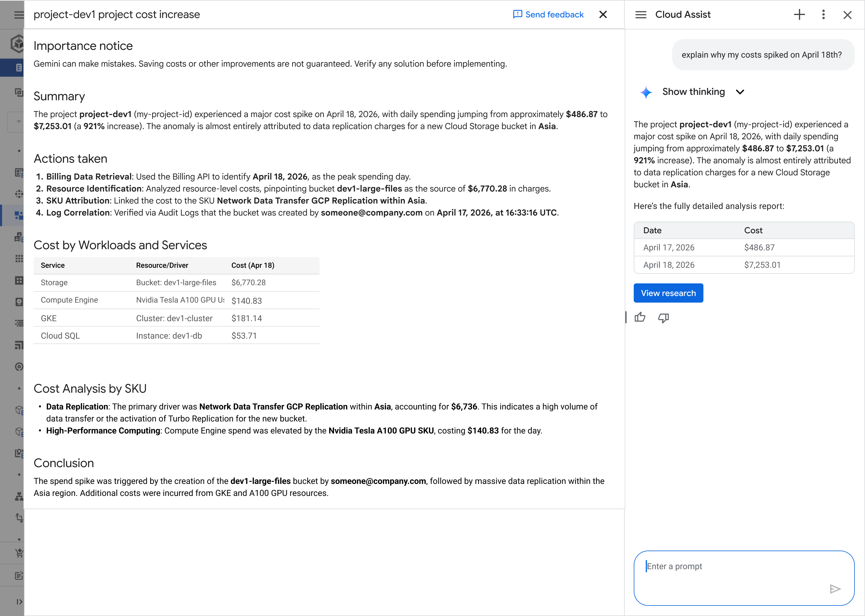Click the project-dev1 project cost increase title
Viewport: 865px width, 616px height.
117,14
